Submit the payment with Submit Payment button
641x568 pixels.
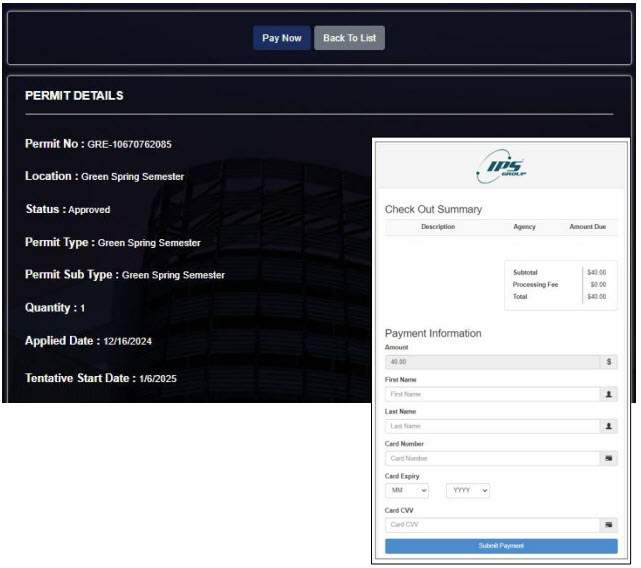point(500,546)
